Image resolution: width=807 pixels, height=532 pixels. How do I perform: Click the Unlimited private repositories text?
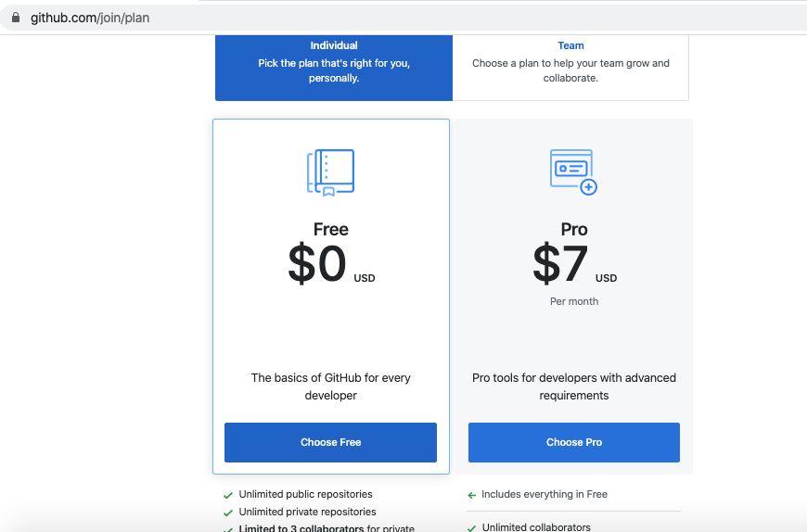point(307,512)
